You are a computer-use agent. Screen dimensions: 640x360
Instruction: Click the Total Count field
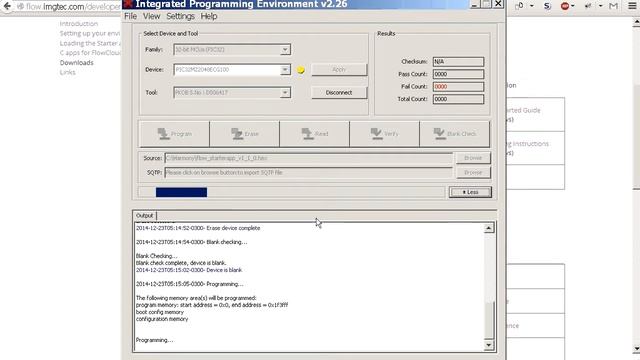(458, 99)
